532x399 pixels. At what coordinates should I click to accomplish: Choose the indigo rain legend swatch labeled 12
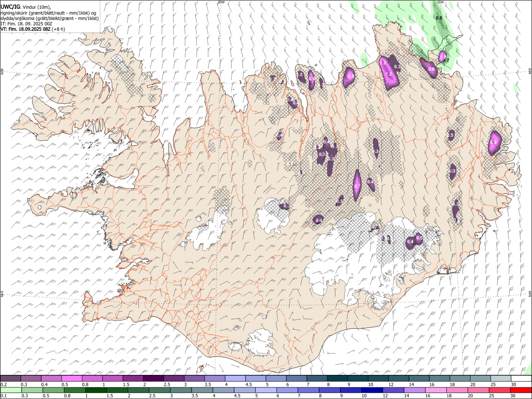[x=393, y=390]
